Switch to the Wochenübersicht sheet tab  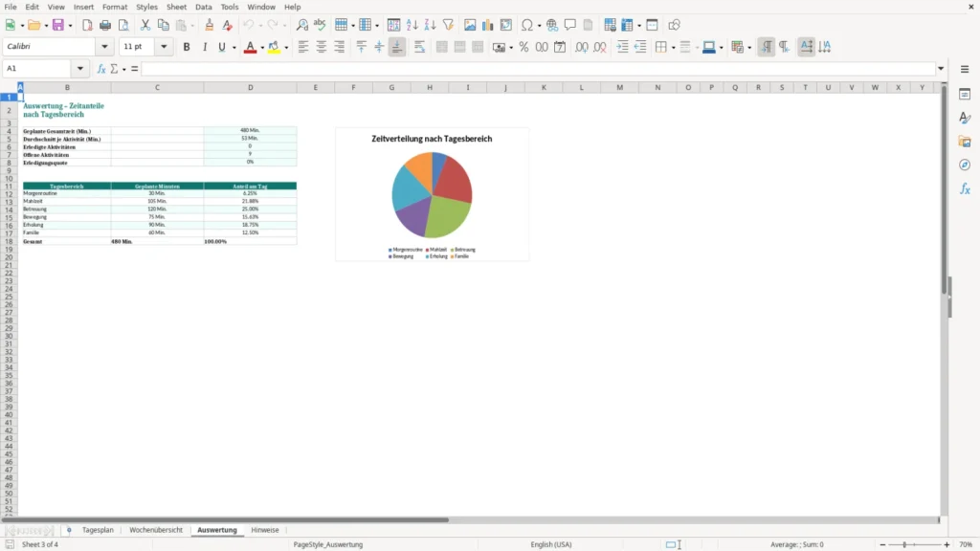pos(156,530)
